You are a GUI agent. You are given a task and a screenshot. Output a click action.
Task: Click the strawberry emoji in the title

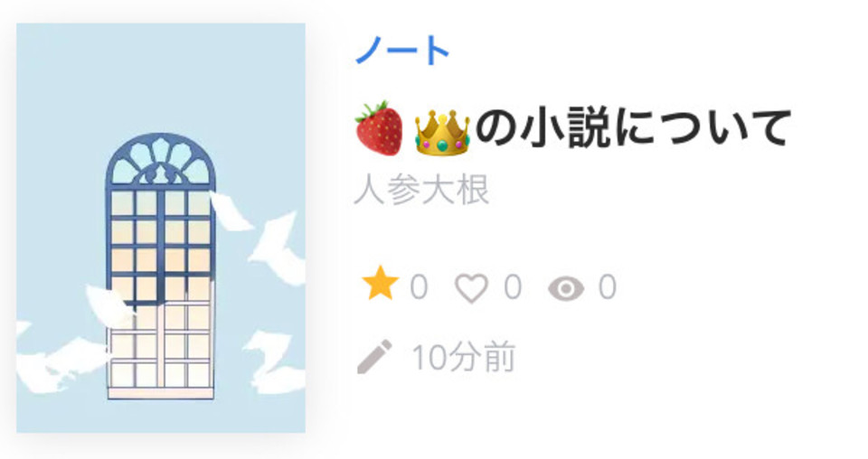(380, 128)
